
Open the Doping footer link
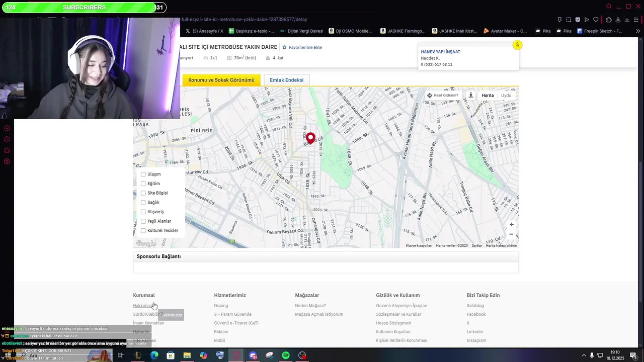[x=221, y=306]
